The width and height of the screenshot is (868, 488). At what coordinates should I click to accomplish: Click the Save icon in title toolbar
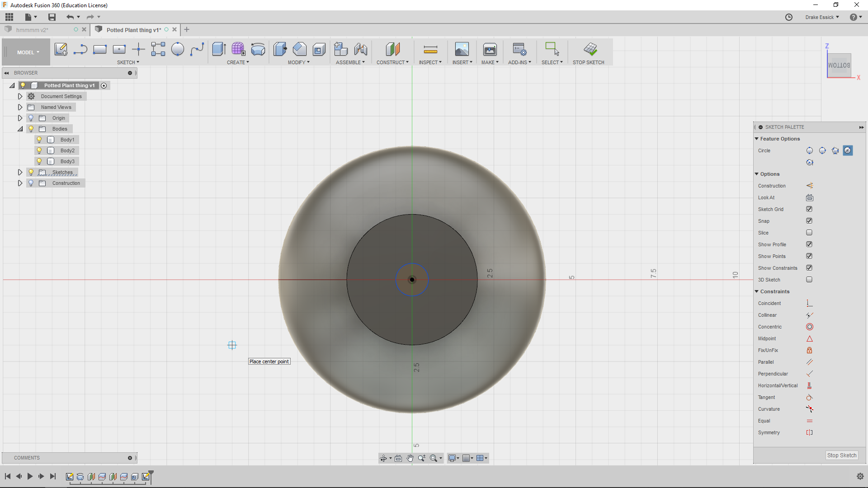pyautogui.click(x=52, y=17)
